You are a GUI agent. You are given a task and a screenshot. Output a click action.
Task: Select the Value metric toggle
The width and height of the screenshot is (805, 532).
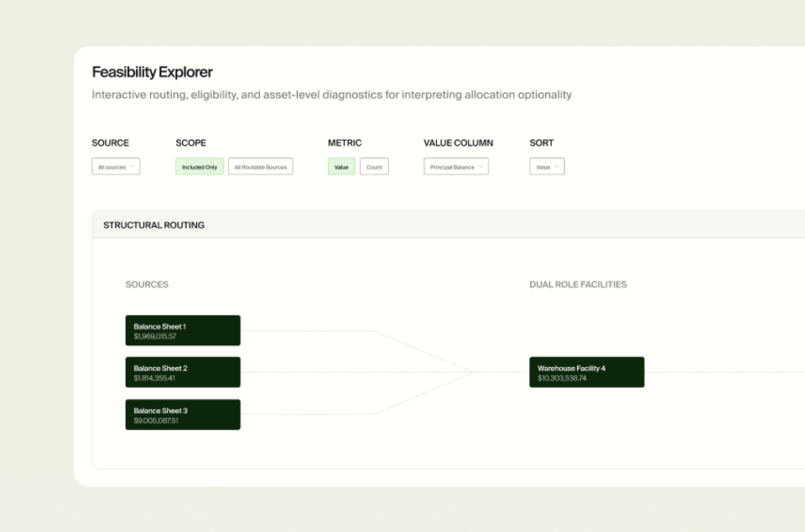coord(341,166)
